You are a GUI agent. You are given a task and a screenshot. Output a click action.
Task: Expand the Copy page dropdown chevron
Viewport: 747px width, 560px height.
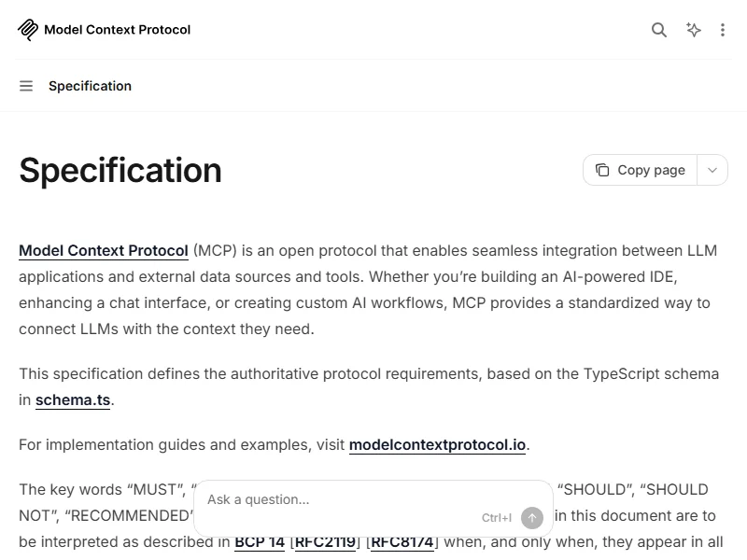[712, 170]
